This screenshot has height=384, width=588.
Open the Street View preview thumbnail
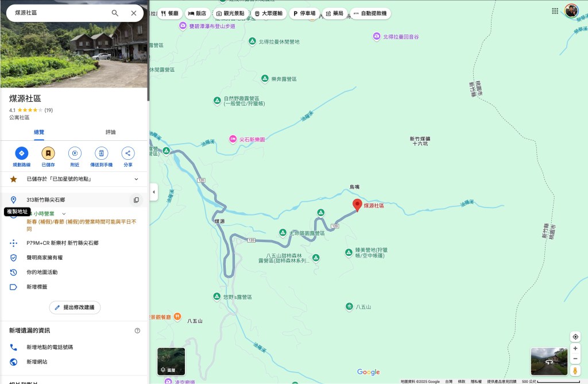pyautogui.click(x=549, y=362)
